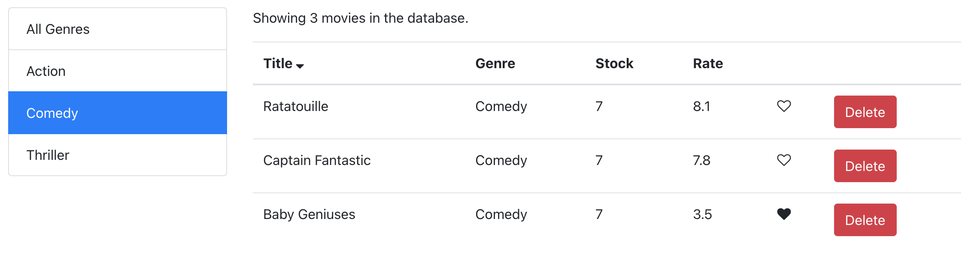Filter movies by Action genre
The width and height of the screenshot is (980, 270).
[118, 71]
